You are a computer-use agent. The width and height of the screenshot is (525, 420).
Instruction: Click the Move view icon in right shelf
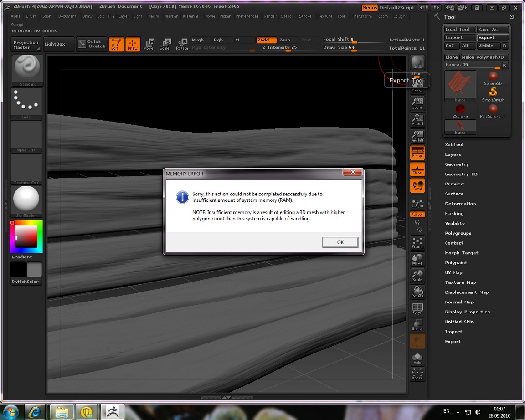click(x=417, y=259)
